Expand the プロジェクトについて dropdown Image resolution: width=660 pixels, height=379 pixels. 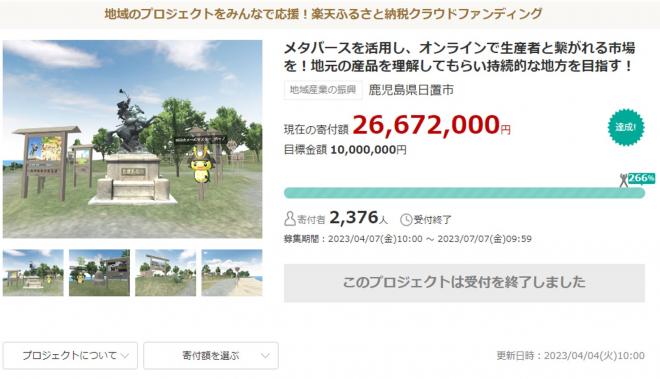click(x=70, y=355)
